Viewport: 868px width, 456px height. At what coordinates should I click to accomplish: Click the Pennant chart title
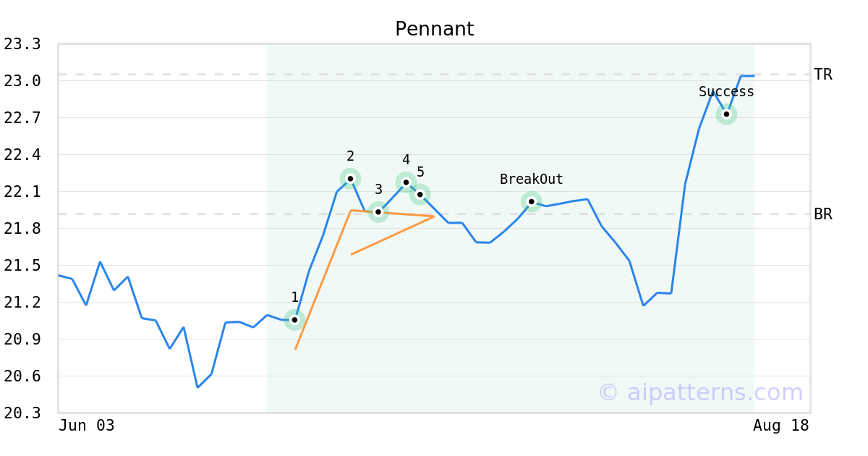click(x=434, y=29)
